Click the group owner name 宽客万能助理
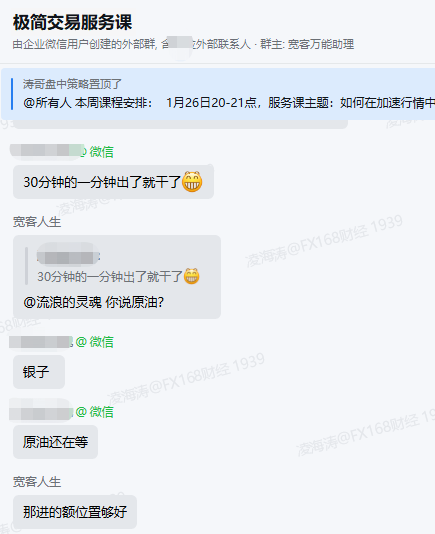 point(321,44)
